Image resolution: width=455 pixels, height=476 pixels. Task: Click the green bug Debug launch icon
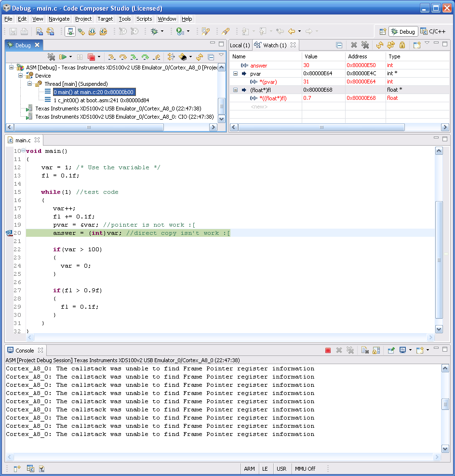pyautogui.click(x=154, y=31)
